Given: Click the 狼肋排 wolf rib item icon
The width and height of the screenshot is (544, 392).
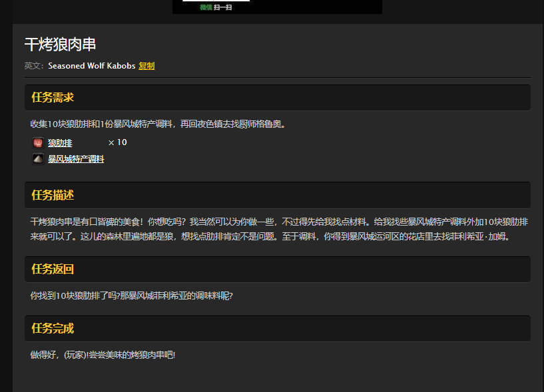Looking at the screenshot, I should tap(38, 142).
